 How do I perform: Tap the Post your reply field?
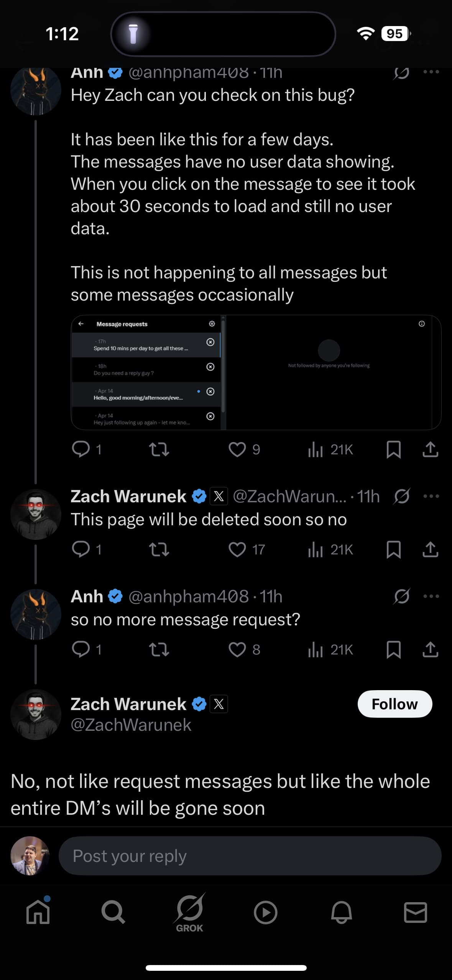coord(250,856)
